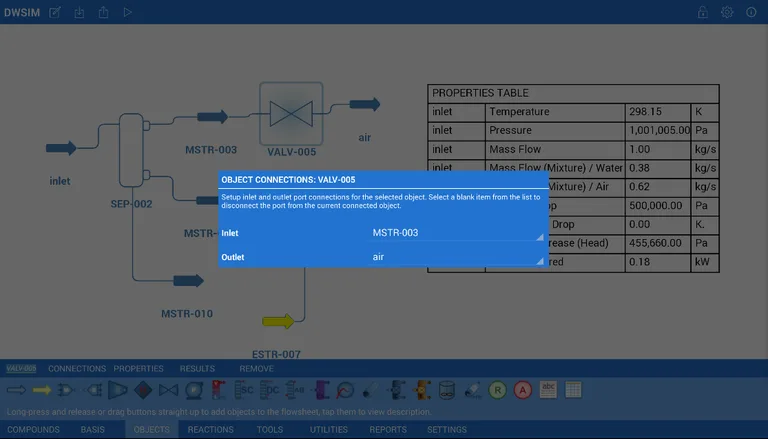
Task: Open the info icon at top right
Action: click(751, 12)
